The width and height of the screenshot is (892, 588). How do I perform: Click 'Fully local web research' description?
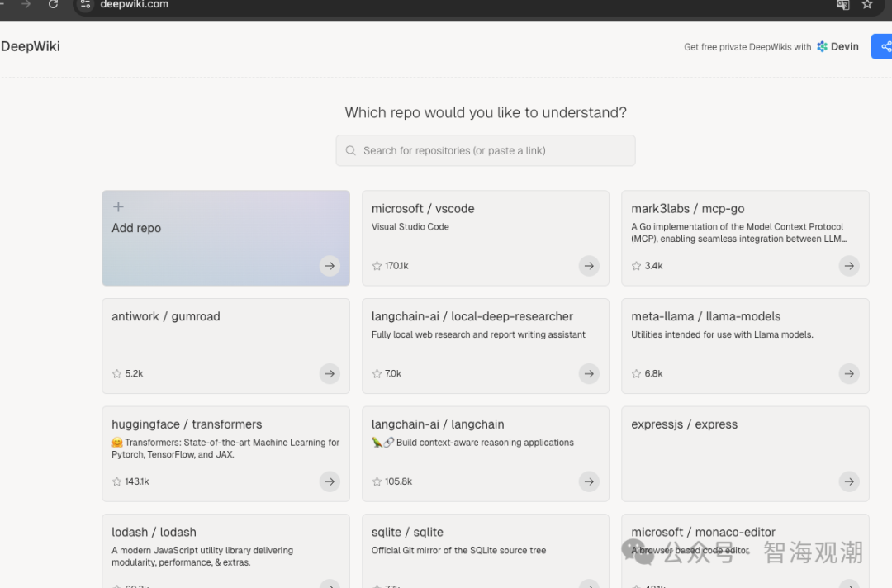tap(478, 335)
